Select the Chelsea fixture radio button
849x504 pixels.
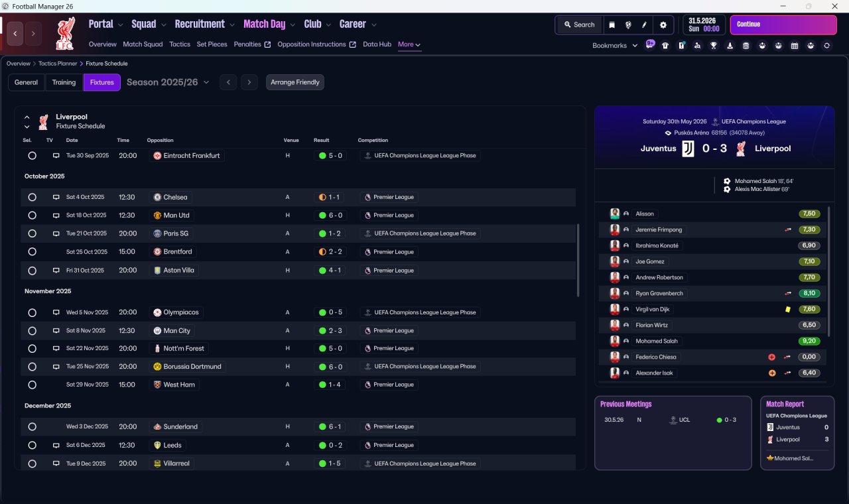32,197
